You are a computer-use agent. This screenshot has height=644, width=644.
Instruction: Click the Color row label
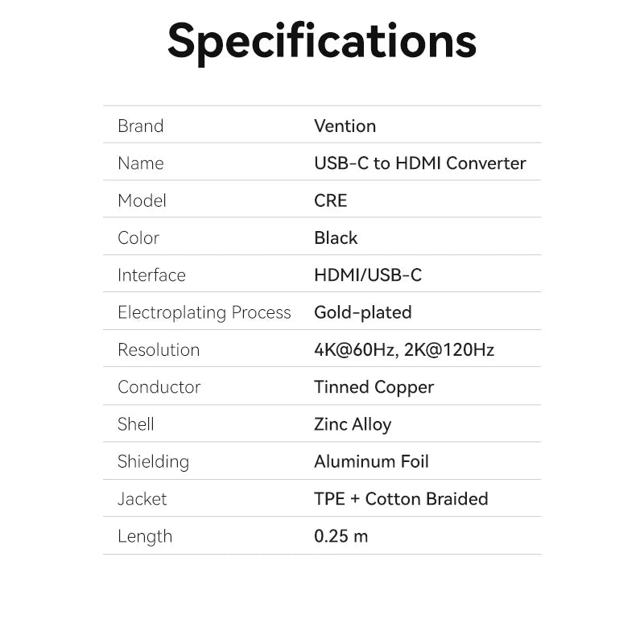pyautogui.click(x=138, y=237)
